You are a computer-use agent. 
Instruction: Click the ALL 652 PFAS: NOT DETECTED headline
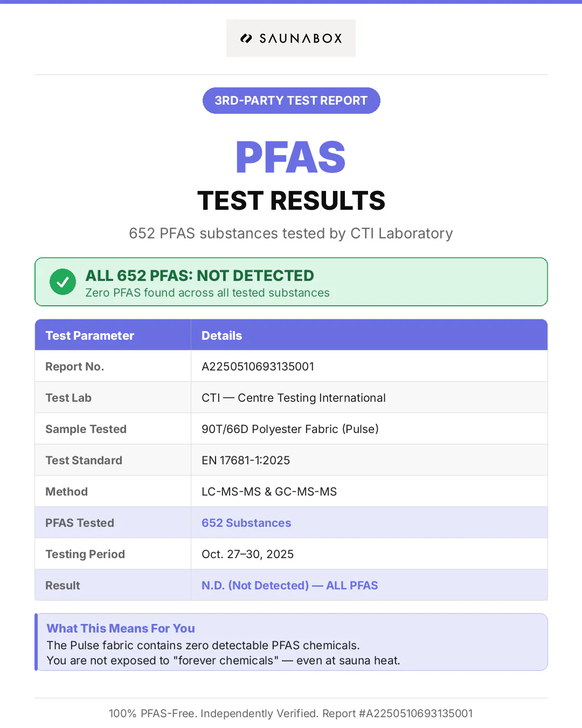199,276
